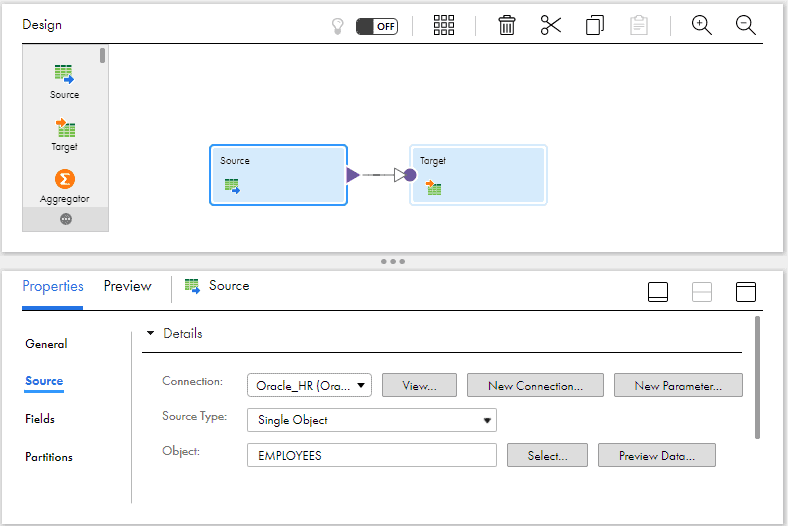Click the purple Target input port
The image size is (788, 526).
coord(410,175)
